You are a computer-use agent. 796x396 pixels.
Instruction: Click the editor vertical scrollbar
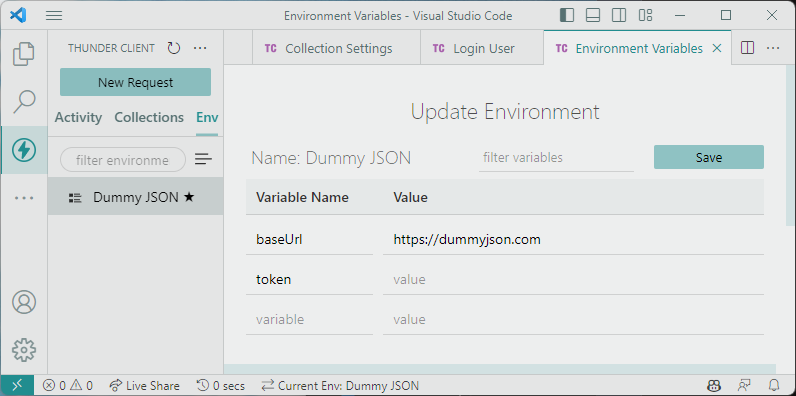click(790, 146)
